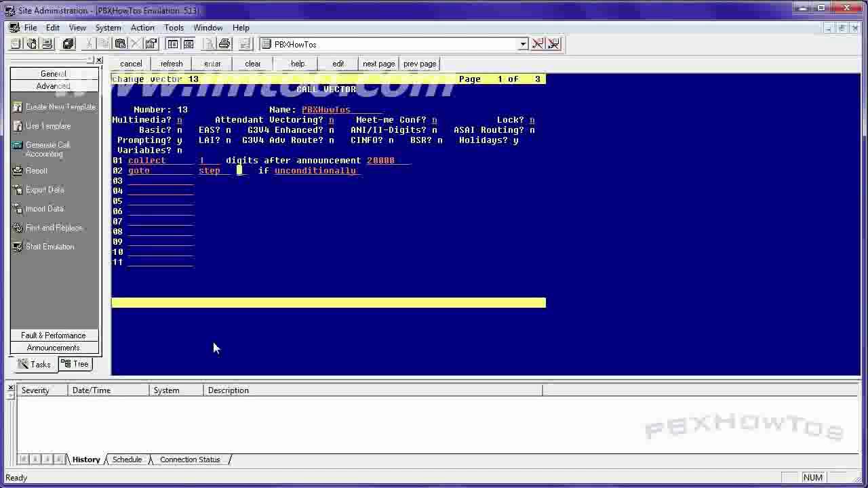
Task: Click the first disconnect icon after dropdown
Action: [538, 44]
